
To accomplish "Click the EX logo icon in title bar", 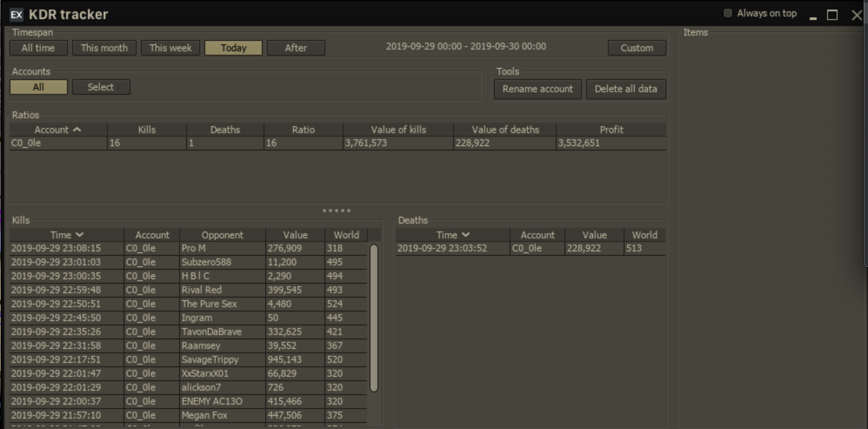I will point(16,15).
